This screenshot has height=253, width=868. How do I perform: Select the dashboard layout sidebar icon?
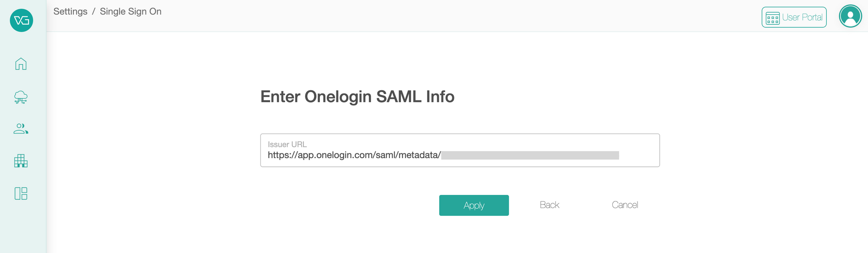(x=21, y=193)
